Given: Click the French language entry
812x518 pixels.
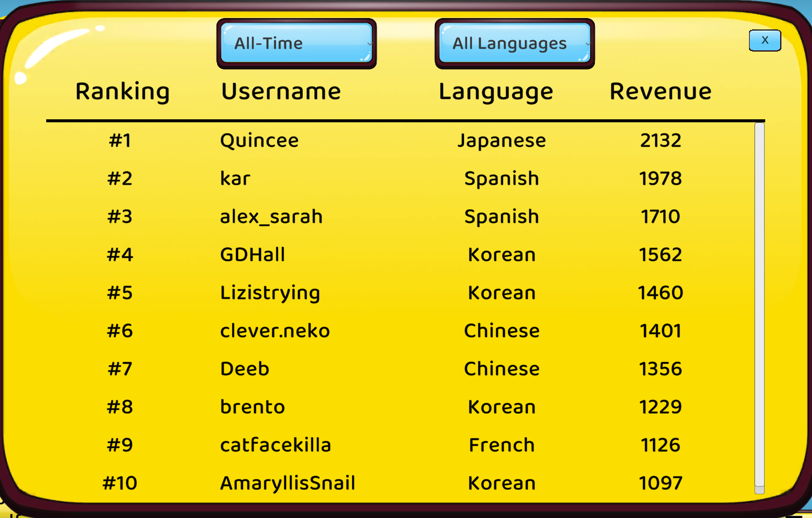Looking at the screenshot, I should tap(501, 445).
